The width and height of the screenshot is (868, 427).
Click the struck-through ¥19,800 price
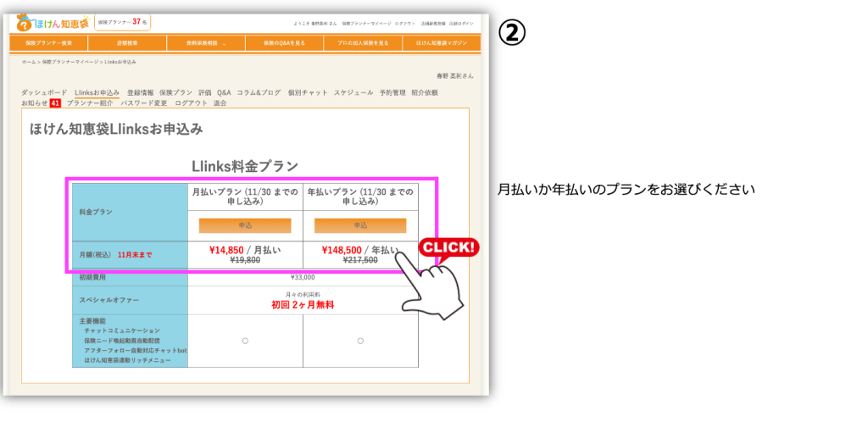245,260
